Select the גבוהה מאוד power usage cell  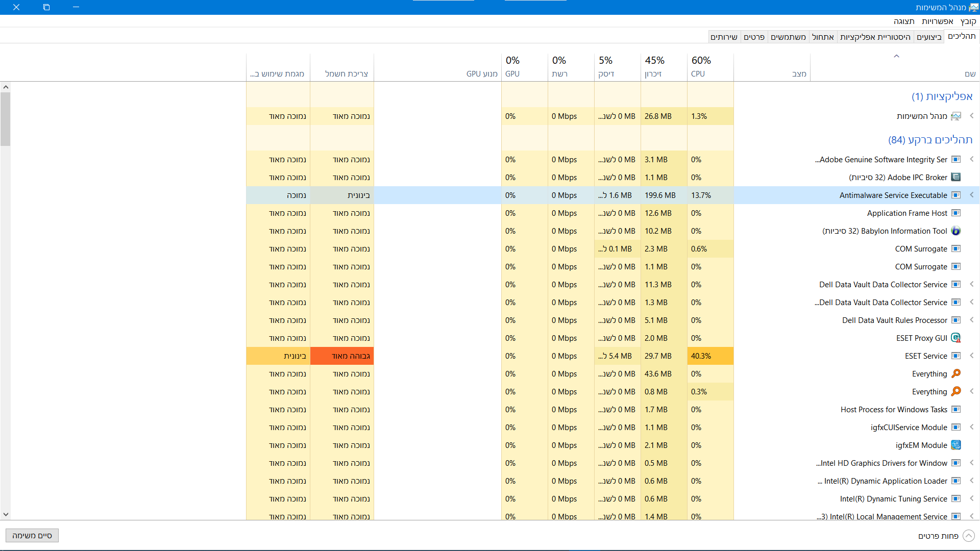pos(341,356)
